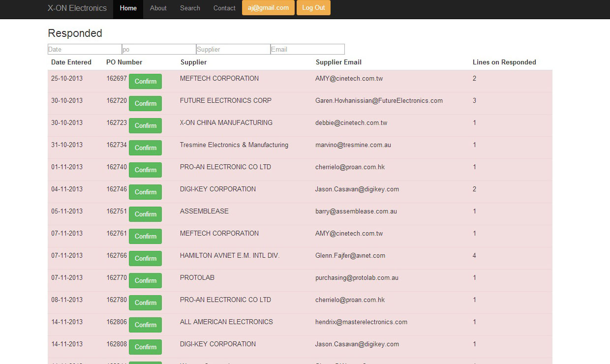Click the date 04-11-2013
The width and height of the screenshot is (610, 364).
pyautogui.click(x=67, y=189)
